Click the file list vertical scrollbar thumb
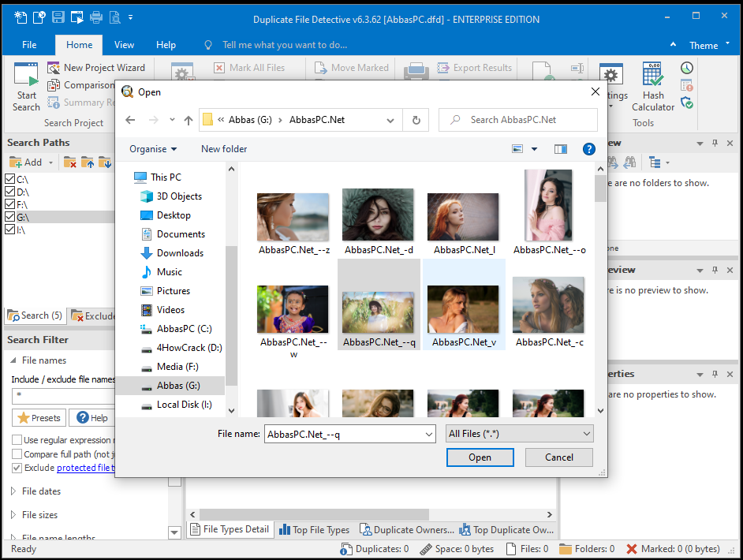This screenshot has width=743, height=560. pyautogui.click(x=600, y=189)
